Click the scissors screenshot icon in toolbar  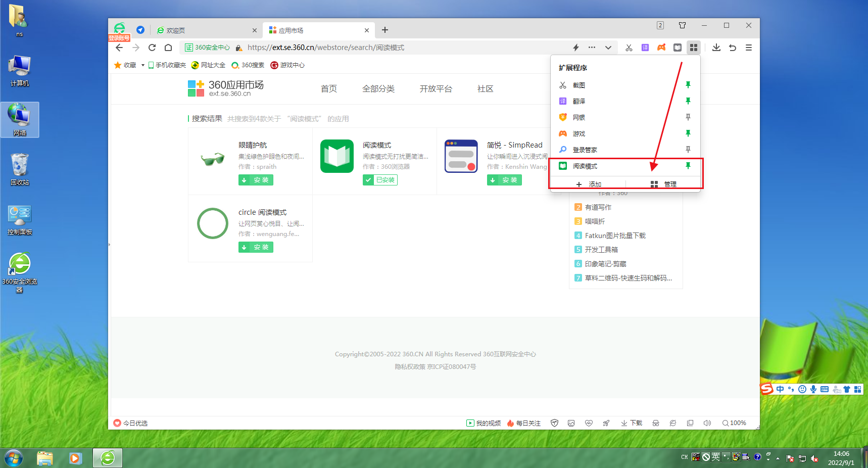[x=629, y=48]
